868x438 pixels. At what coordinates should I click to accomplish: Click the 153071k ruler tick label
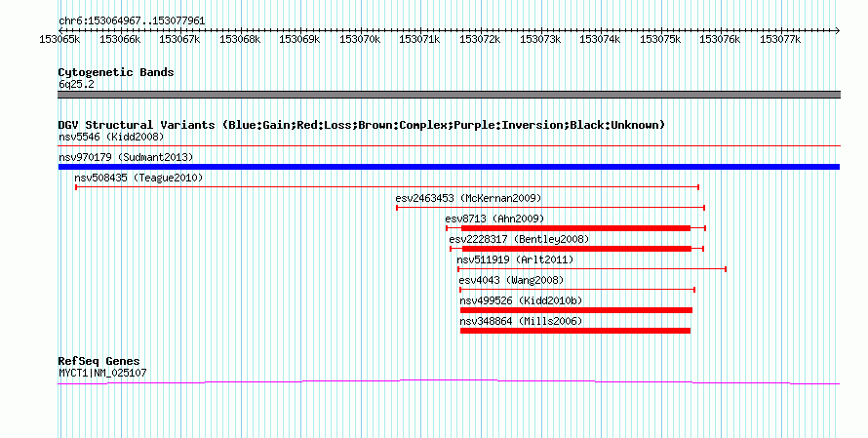click(x=419, y=40)
